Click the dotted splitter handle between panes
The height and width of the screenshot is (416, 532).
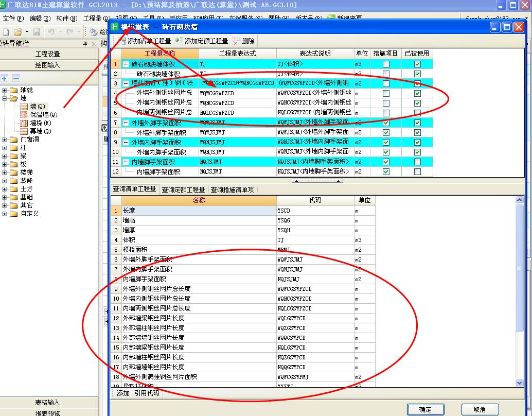[x=317, y=181]
